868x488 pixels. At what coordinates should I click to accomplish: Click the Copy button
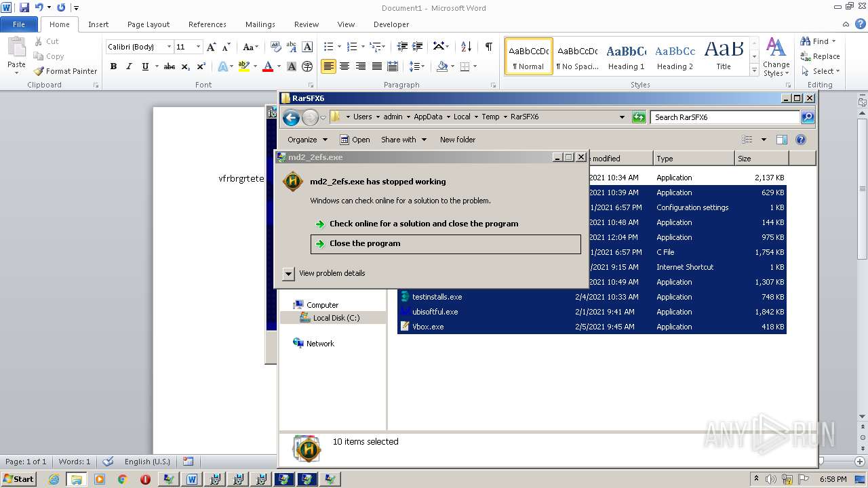(49, 56)
